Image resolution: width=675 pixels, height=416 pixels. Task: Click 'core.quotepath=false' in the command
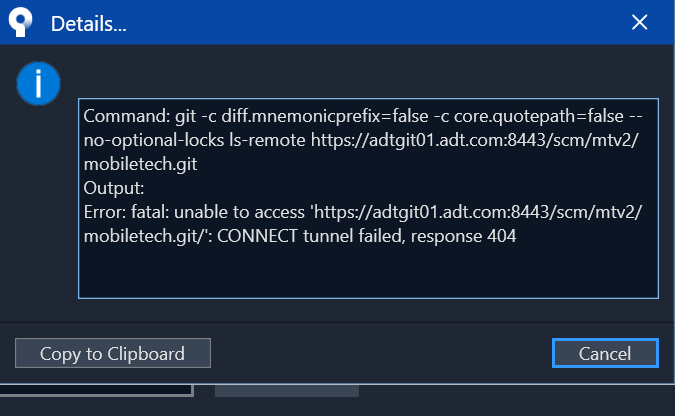click(x=539, y=116)
